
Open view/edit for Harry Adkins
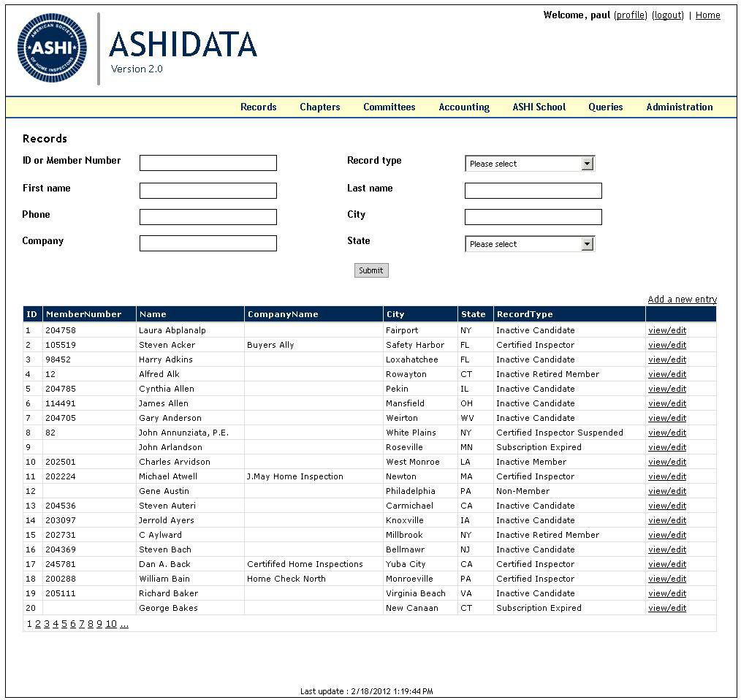coord(666,359)
